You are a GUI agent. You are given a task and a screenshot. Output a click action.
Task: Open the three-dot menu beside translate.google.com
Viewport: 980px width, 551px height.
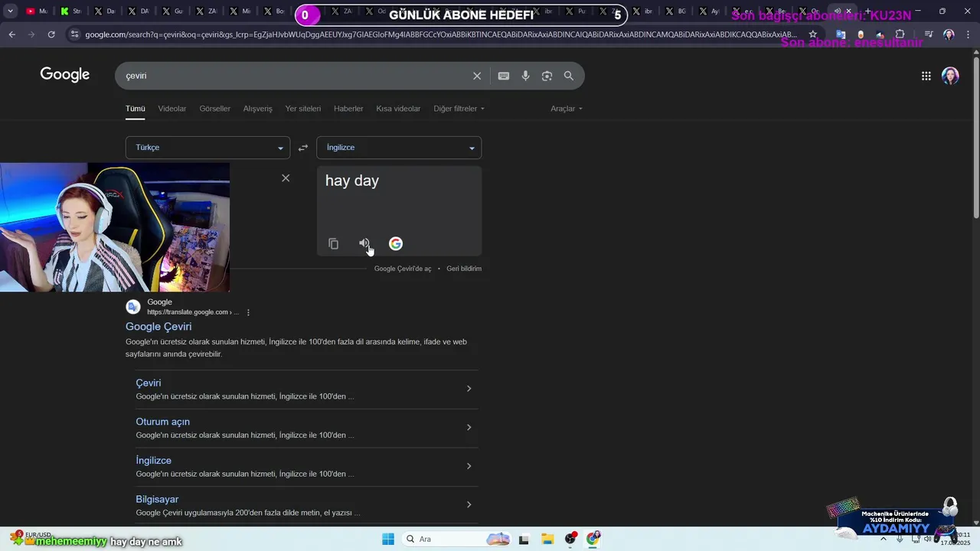pos(248,312)
